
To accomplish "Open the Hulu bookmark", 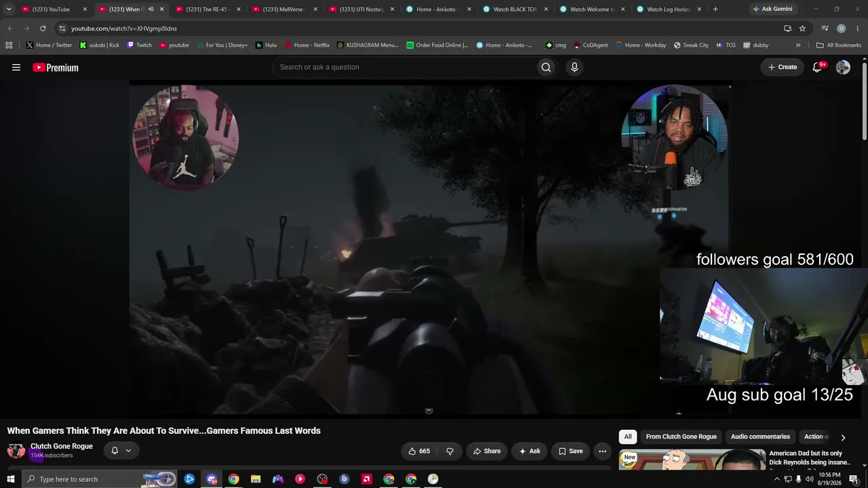I will point(266,45).
